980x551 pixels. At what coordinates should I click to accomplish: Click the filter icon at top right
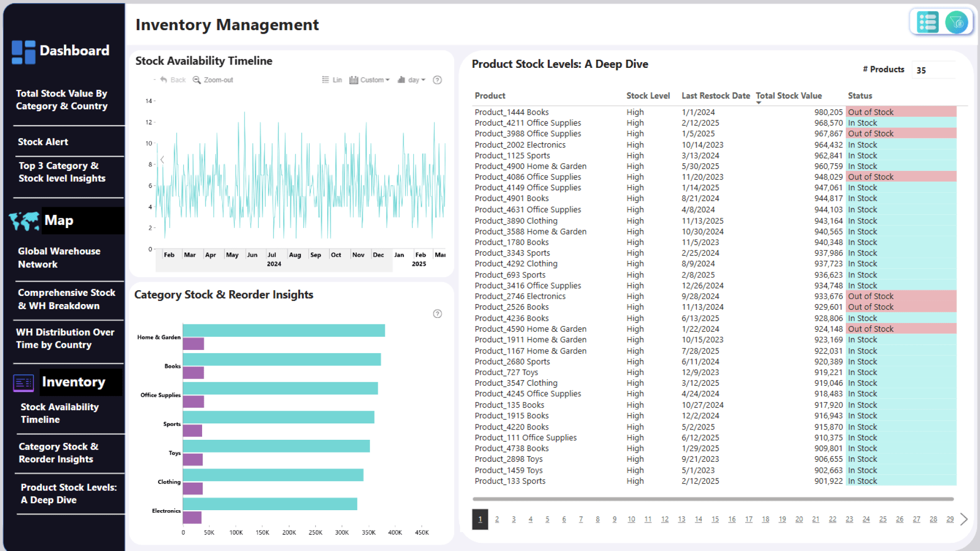[956, 22]
